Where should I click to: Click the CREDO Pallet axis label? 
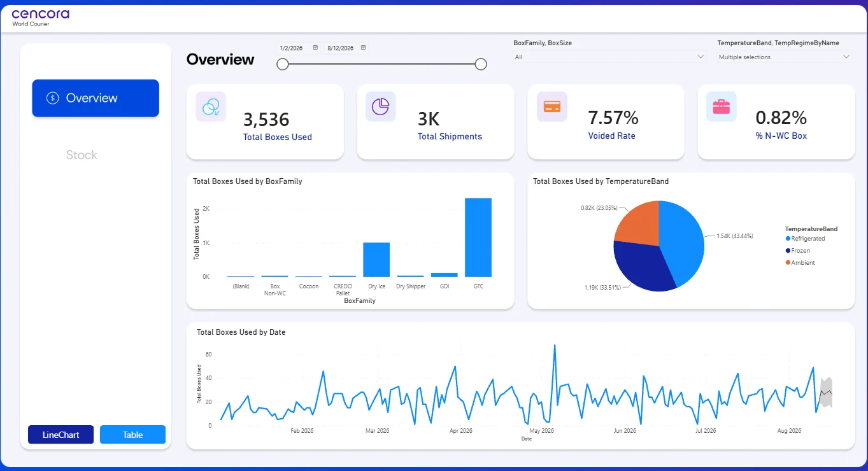click(x=343, y=290)
